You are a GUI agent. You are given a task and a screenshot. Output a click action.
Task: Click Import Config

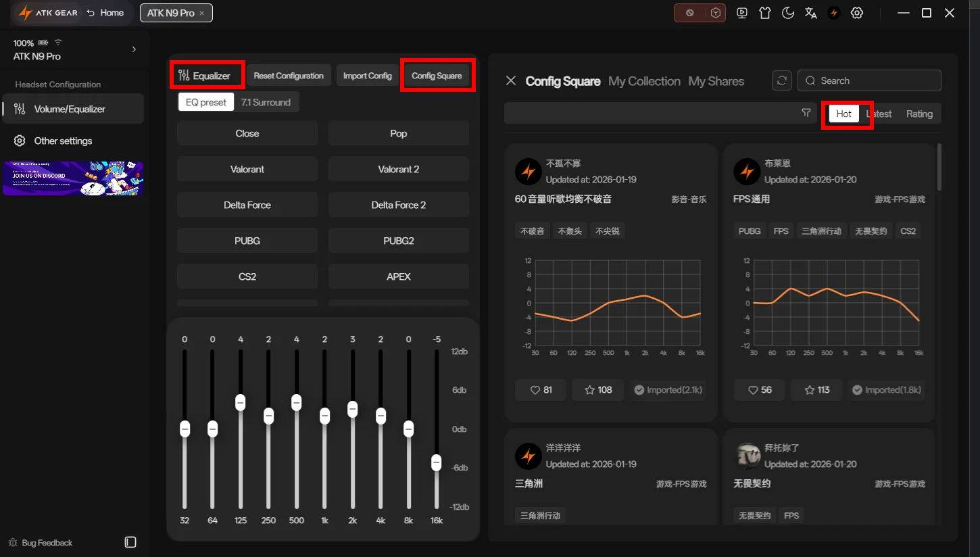pos(368,76)
